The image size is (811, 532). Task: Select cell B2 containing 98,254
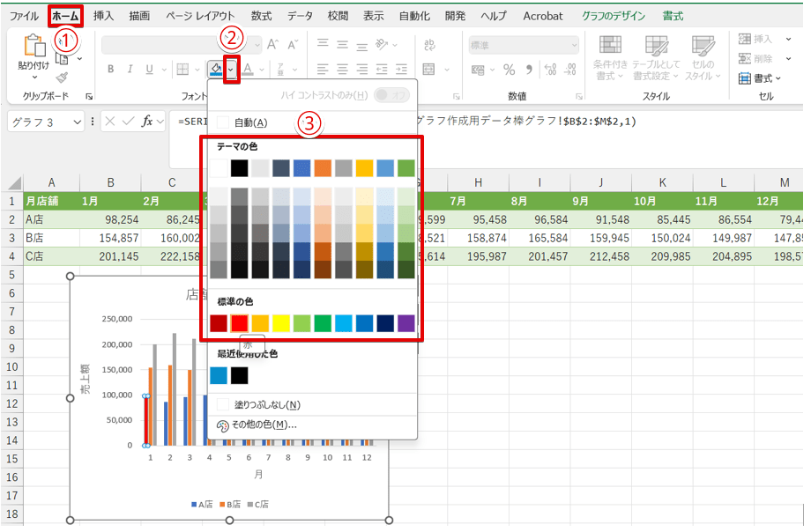point(111,219)
